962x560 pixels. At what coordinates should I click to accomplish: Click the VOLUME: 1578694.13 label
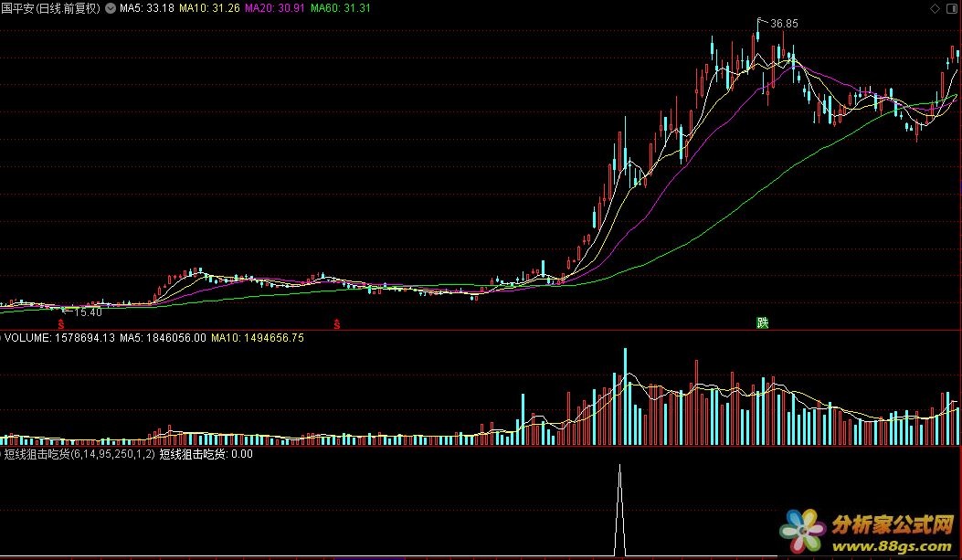(x=59, y=338)
